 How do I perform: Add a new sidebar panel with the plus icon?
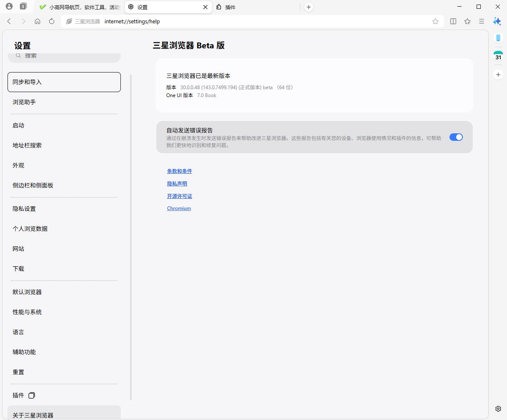point(498,75)
